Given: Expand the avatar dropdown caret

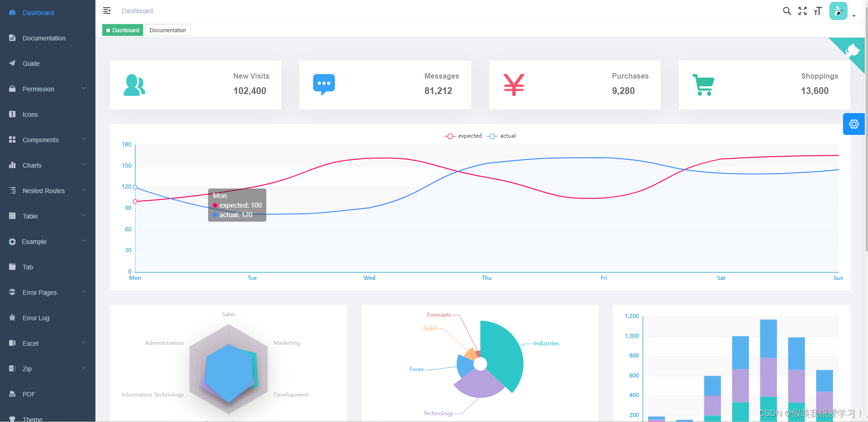Looking at the screenshot, I should (854, 16).
